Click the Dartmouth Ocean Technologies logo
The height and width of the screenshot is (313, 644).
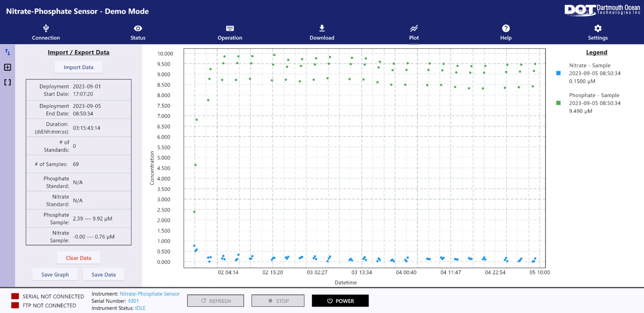pyautogui.click(x=602, y=10)
